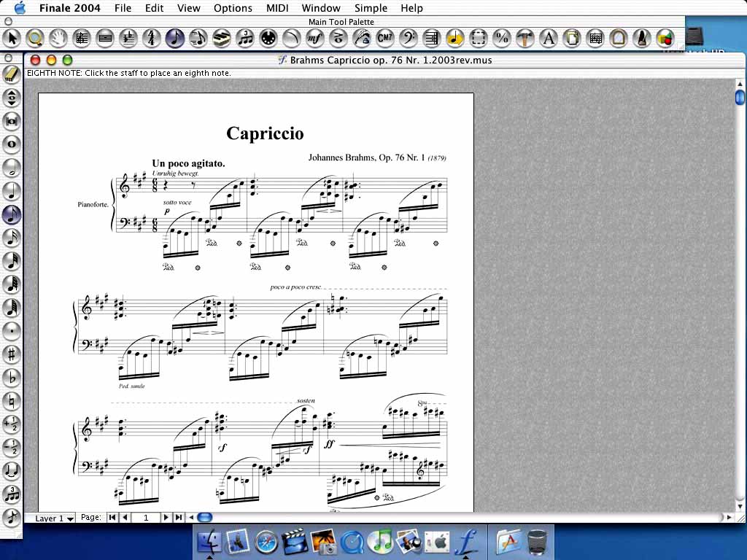Select the MIDI tool

pyautogui.click(x=268, y=38)
